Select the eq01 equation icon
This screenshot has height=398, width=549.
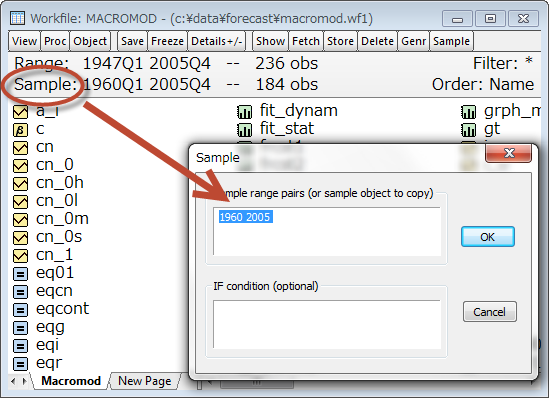tap(20, 274)
